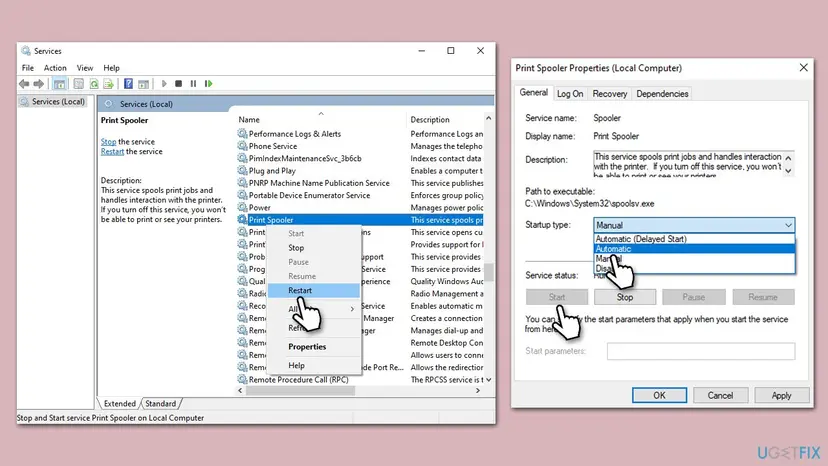
Task: Click the gear icon beside PimIndexMaintenanceSvc_3b6cb
Action: coord(242,158)
